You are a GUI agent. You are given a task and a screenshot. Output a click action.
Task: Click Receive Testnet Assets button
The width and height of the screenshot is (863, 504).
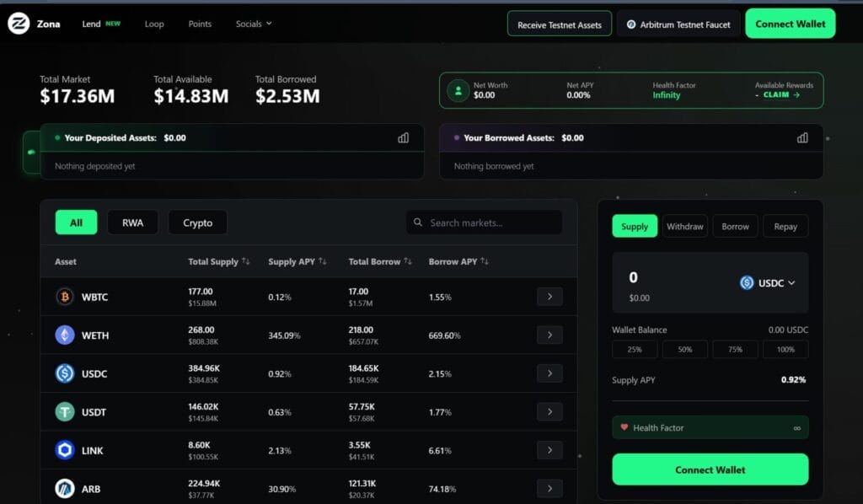coord(560,24)
